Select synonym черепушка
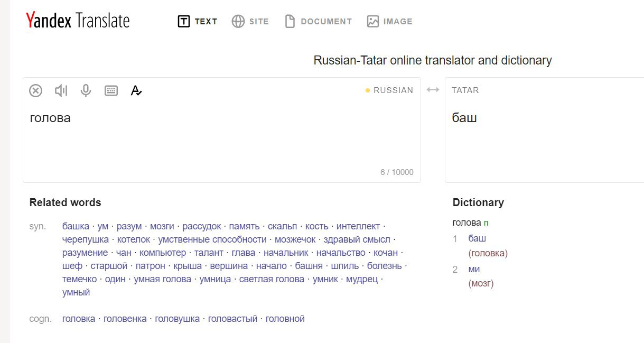Viewport: 644px width, 343px height. (x=86, y=239)
